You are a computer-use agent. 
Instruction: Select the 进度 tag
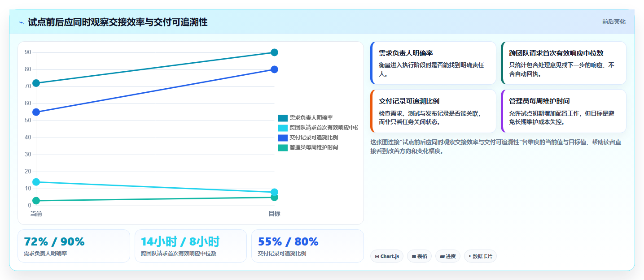coord(448,256)
